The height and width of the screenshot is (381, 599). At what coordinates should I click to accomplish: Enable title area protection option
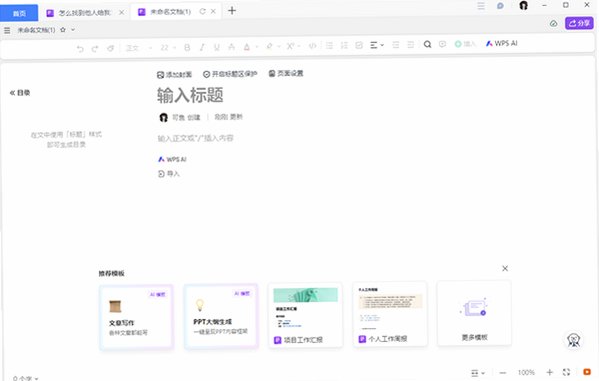tap(230, 74)
